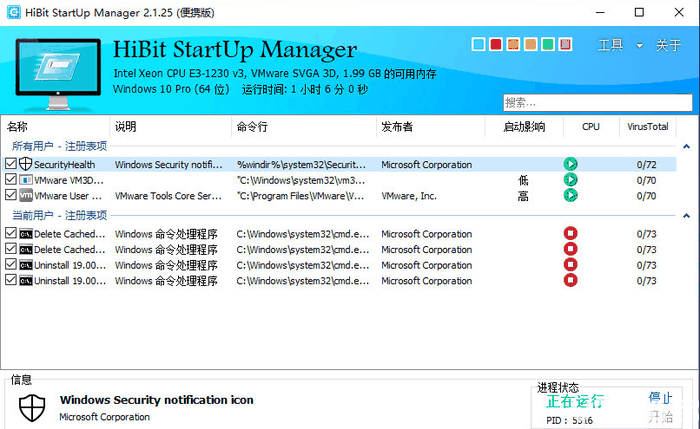Click red stopped icon of second Delete Cached row
The image size is (700, 429).
coord(570,249)
